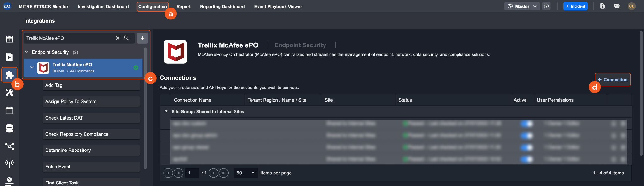Screen dimensions: 644x186
Task: Click the chat messages icon in header
Action: (x=617, y=6)
